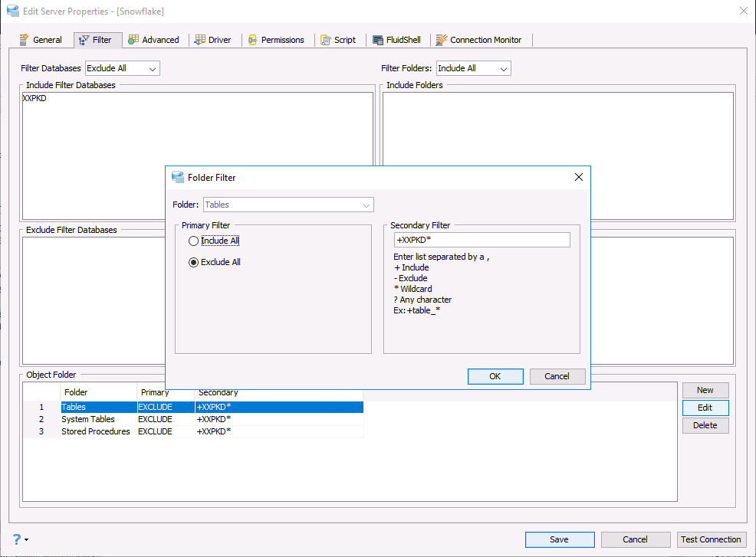Click the General tab icon
Image resolution: width=756 pixels, height=557 pixels.
pos(24,40)
